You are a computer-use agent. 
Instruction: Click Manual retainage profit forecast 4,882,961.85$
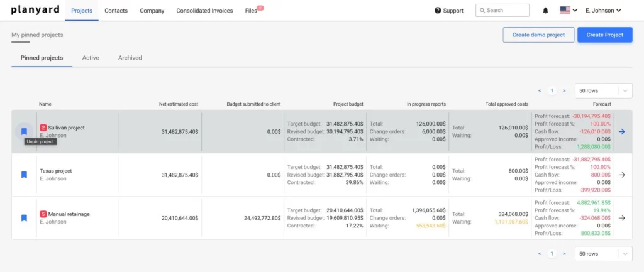pos(594,203)
